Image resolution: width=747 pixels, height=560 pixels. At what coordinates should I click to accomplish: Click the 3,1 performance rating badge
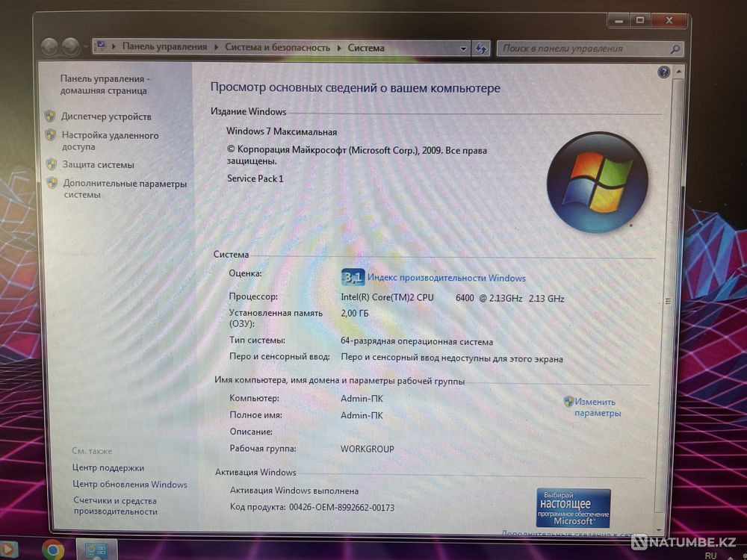(353, 278)
